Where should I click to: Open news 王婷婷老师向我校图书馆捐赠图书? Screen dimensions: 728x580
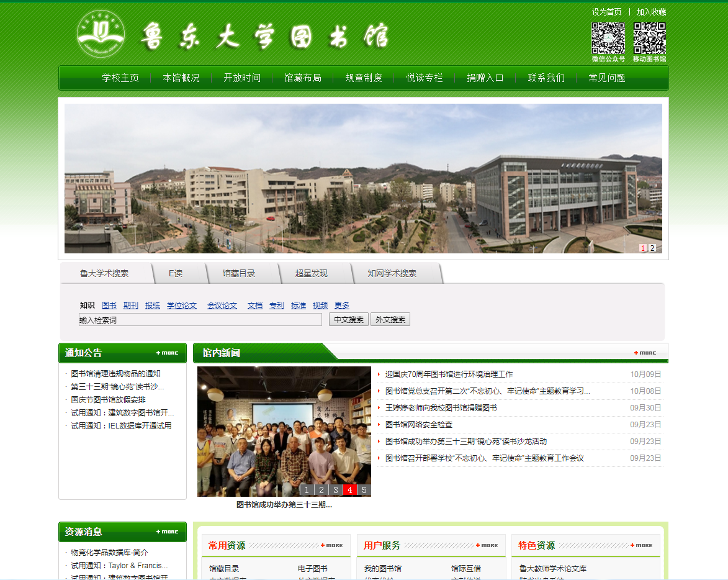(x=441, y=408)
